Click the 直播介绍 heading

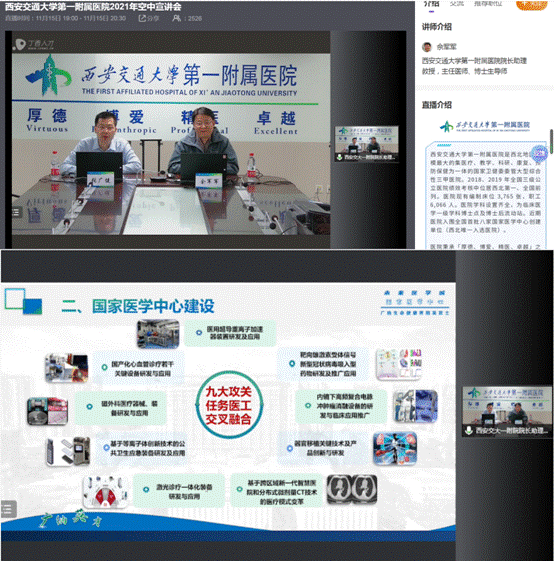pyautogui.click(x=437, y=105)
